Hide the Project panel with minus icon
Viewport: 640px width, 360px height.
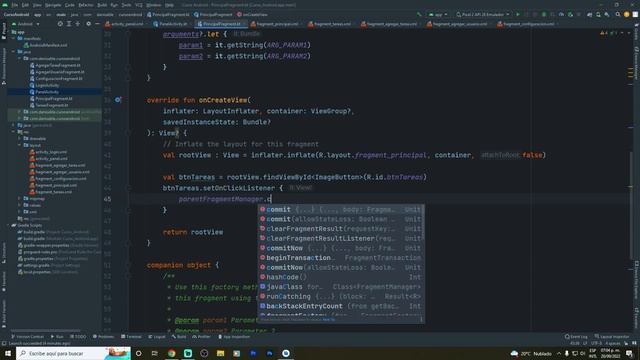coord(97,24)
